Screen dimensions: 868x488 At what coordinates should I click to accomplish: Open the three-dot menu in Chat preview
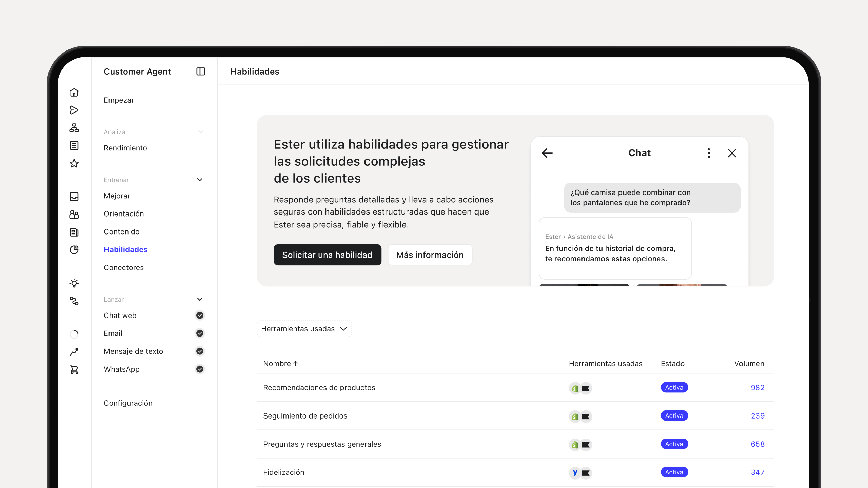click(x=709, y=153)
